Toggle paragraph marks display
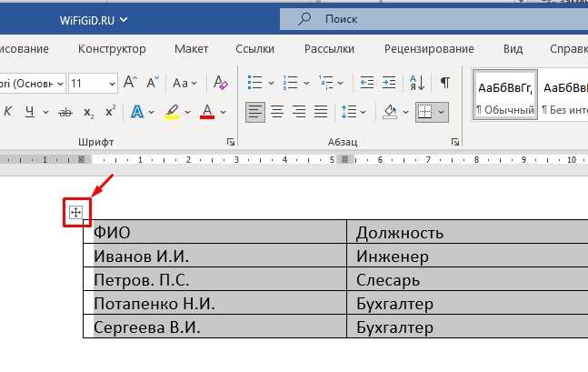Screen dimensions: 588x372 (x=444, y=83)
